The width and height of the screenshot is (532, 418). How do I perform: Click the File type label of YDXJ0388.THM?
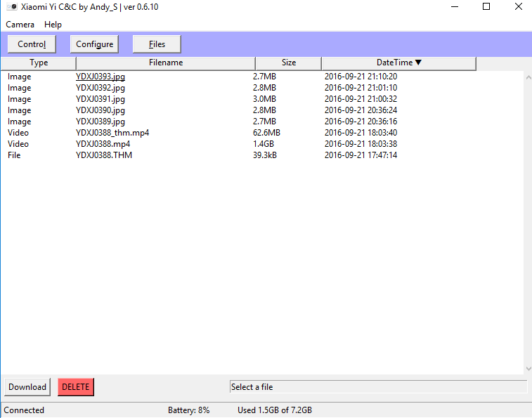(14, 155)
